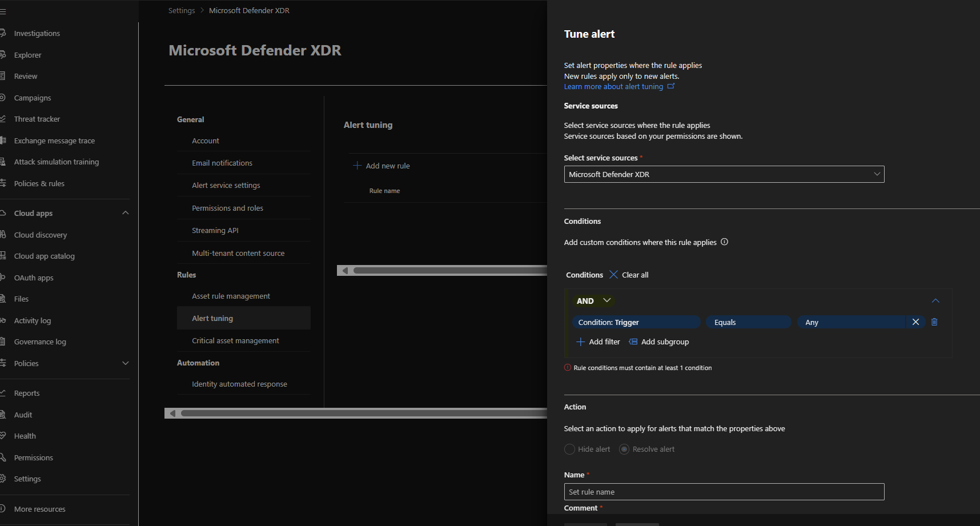Click the Threat tracker sidebar icon

(x=2, y=119)
